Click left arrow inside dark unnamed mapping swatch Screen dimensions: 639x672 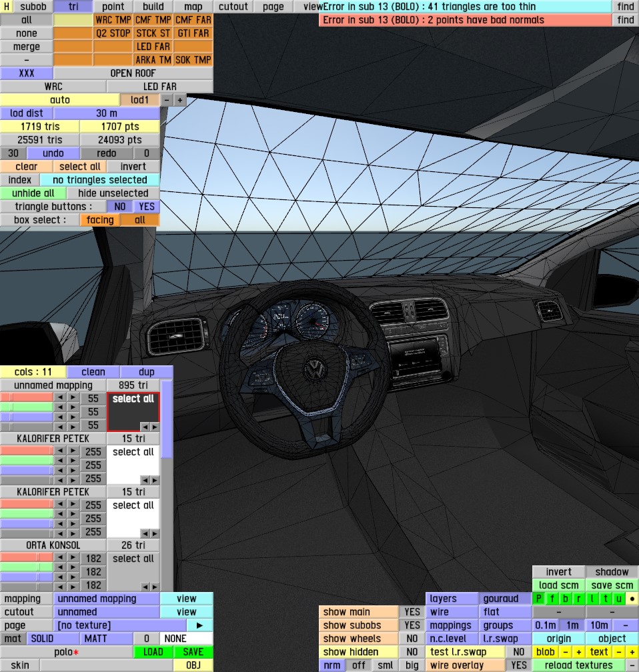tap(145, 427)
